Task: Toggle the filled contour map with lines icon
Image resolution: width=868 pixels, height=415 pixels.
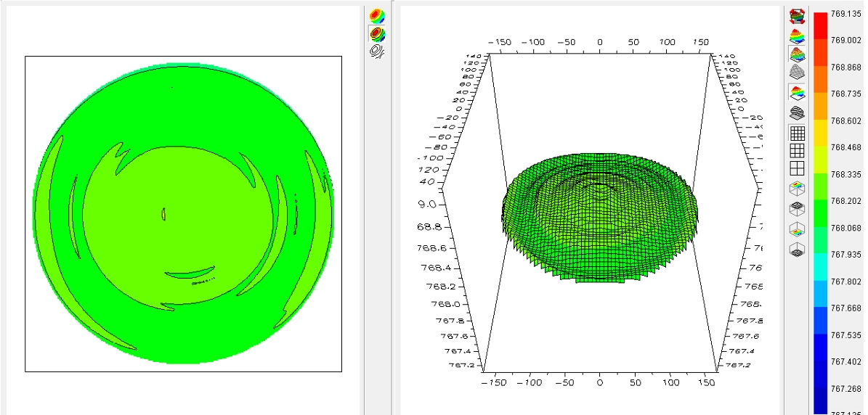Action: click(377, 34)
